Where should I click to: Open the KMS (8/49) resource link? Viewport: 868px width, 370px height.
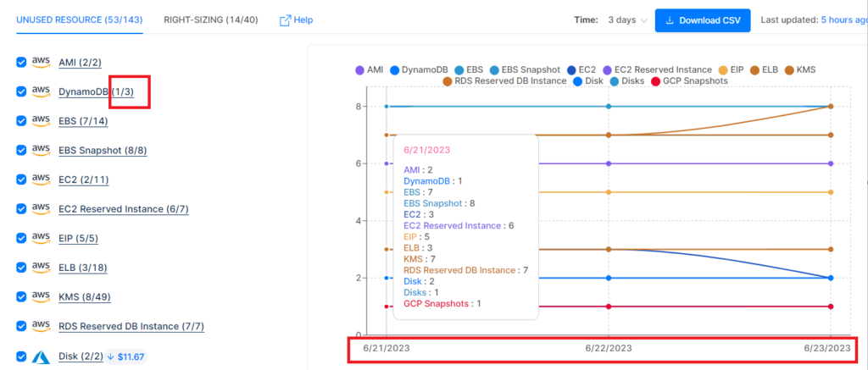point(84,297)
